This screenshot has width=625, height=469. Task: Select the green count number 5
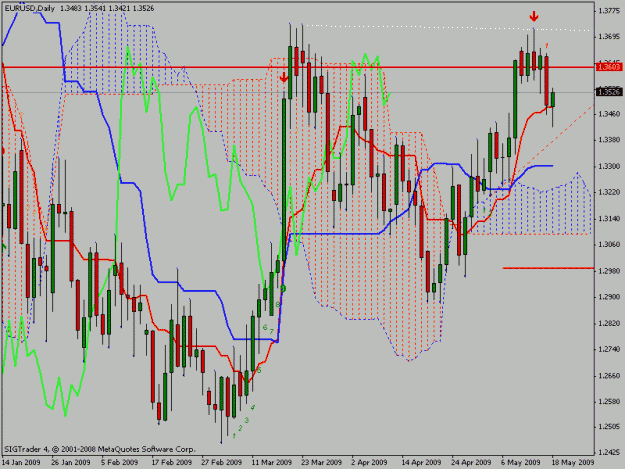pos(259,371)
